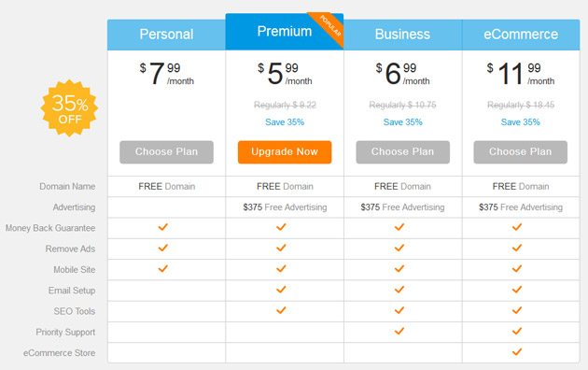Choose Plan under the Personal column
Screen dimensions: 588x370
pyautogui.click(x=166, y=152)
